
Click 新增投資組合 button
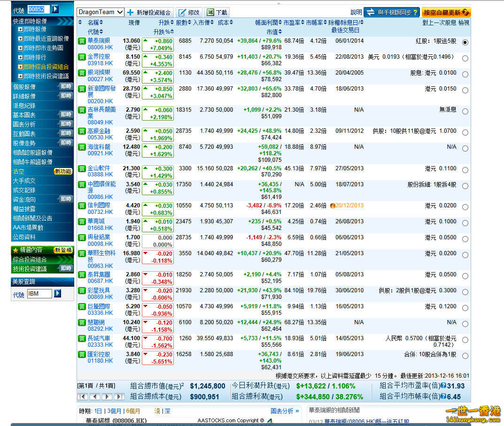[149, 12]
